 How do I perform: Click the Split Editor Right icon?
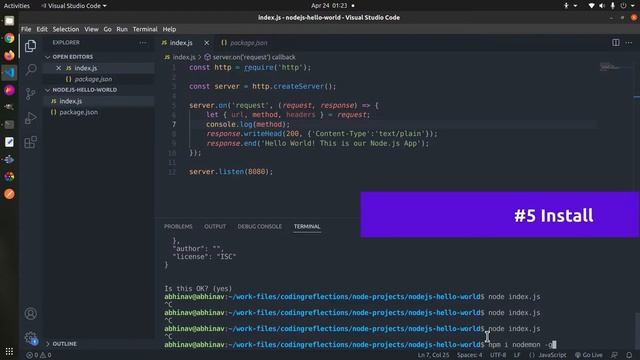(x=616, y=42)
